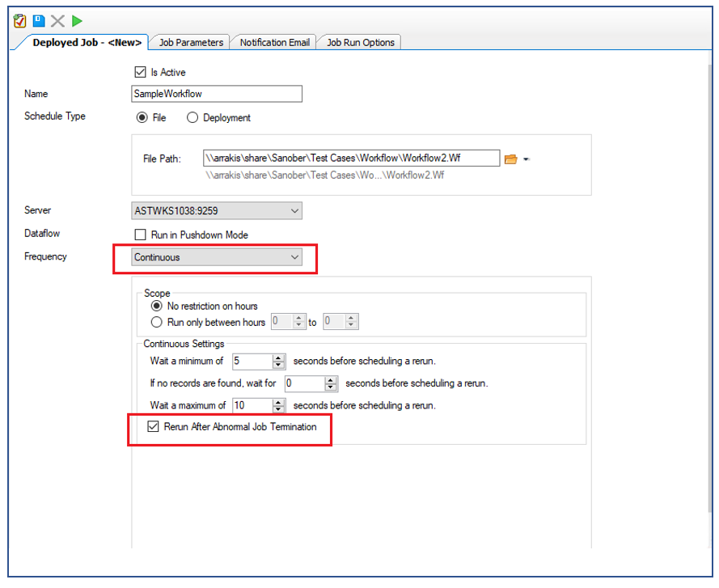Increase the Wait a minimum of value

click(279, 357)
